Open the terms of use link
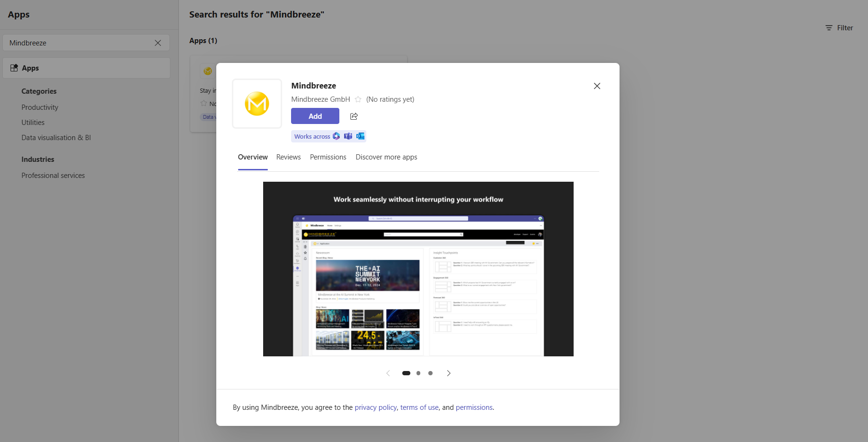868x442 pixels. (419, 407)
